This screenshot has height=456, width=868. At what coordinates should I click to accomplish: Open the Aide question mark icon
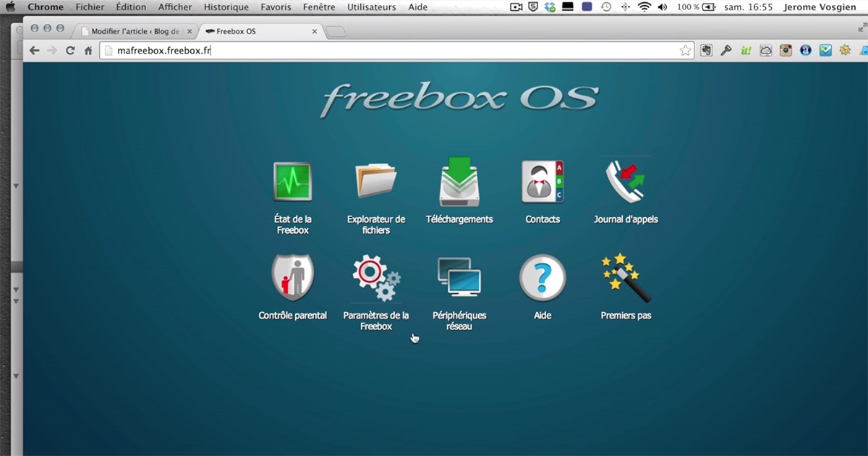tap(542, 277)
